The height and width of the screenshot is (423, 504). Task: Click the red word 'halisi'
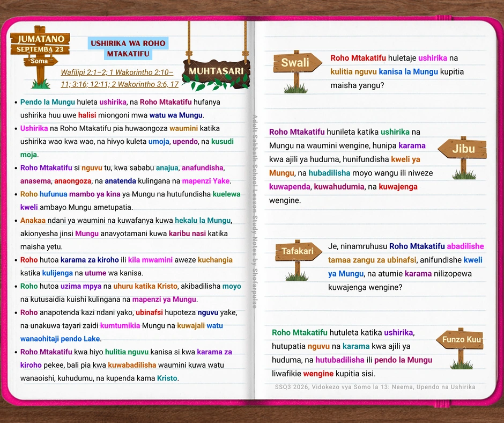click(x=87, y=115)
